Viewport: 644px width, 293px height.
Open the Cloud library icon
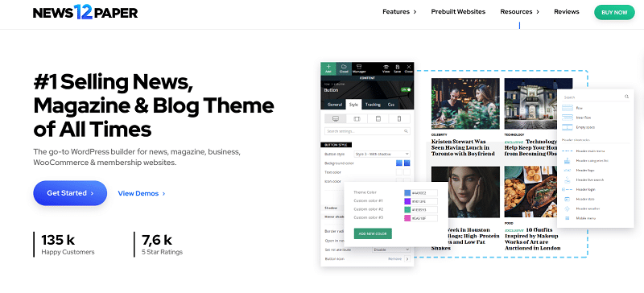(x=344, y=68)
